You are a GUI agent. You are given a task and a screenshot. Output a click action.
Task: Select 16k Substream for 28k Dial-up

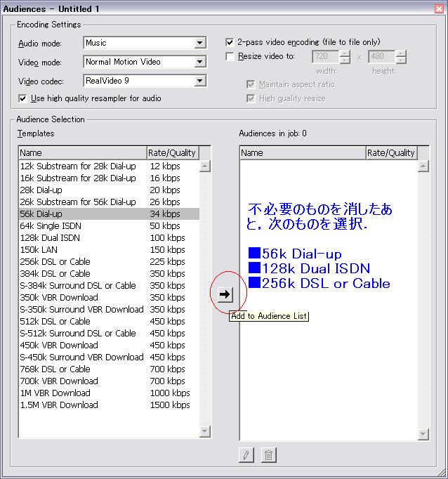(x=109, y=178)
